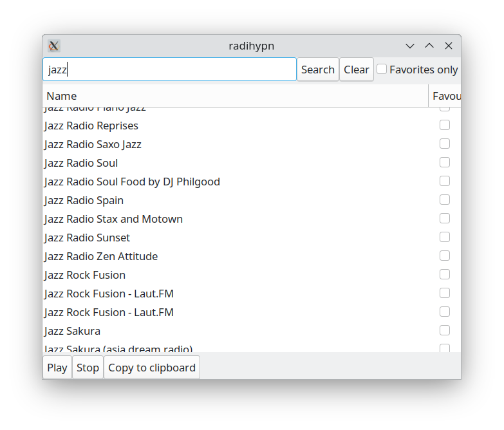Copy station URL with Copy to clipboard
Image resolution: width=504 pixels, height=430 pixels.
tap(152, 368)
